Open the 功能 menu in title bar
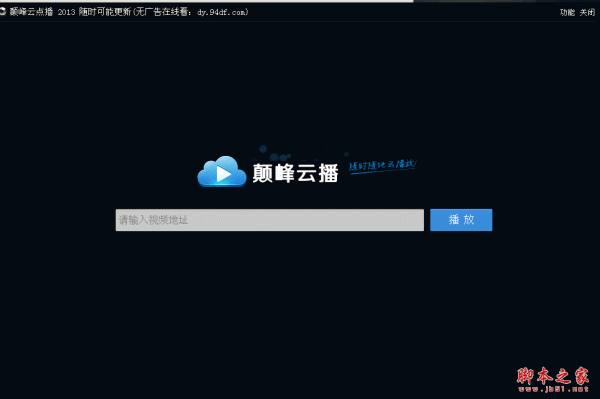The width and height of the screenshot is (600, 399). point(567,12)
